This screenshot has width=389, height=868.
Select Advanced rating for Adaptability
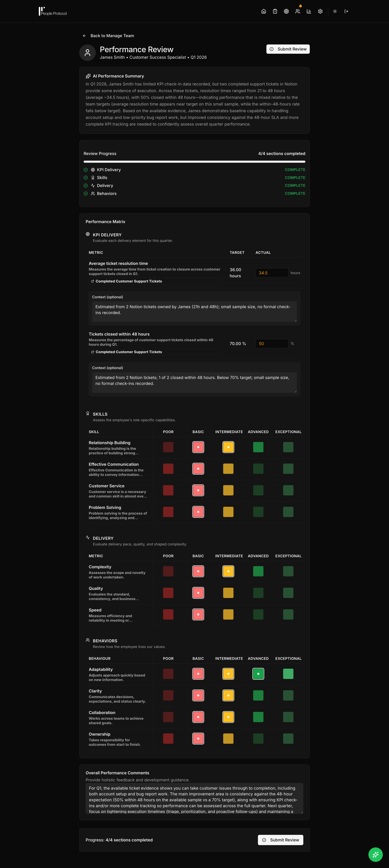258,674
